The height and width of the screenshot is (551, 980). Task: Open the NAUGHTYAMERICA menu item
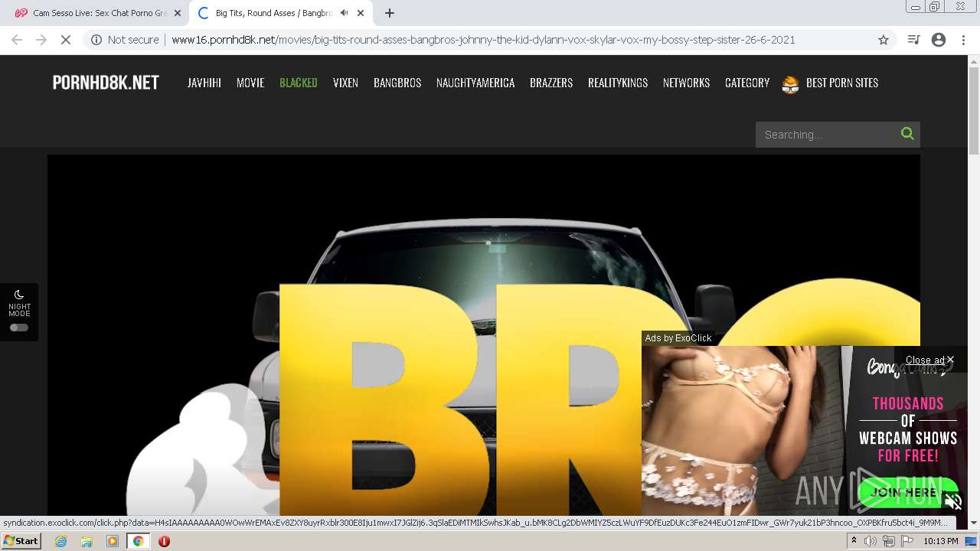point(475,83)
